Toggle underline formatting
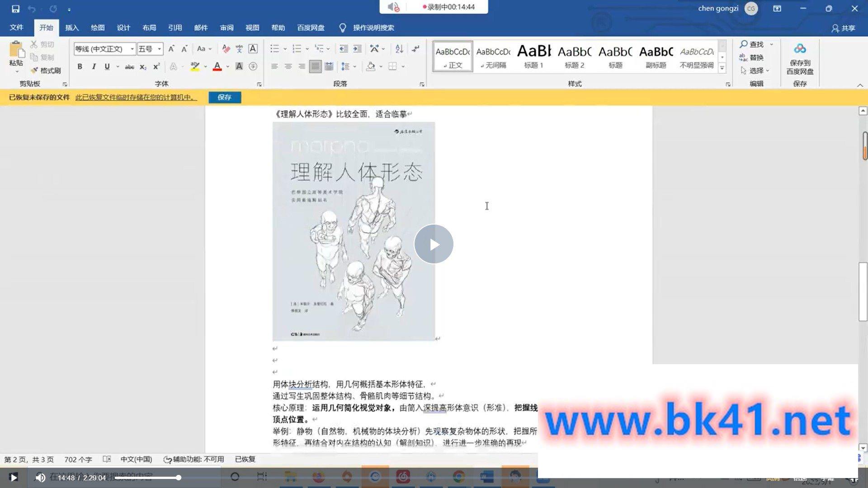This screenshot has width=868, height=488. coord(107,66)
